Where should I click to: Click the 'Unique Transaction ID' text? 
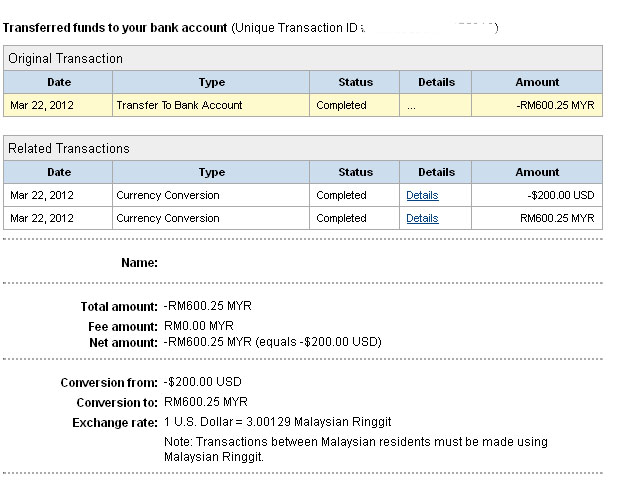coord(296,28)
